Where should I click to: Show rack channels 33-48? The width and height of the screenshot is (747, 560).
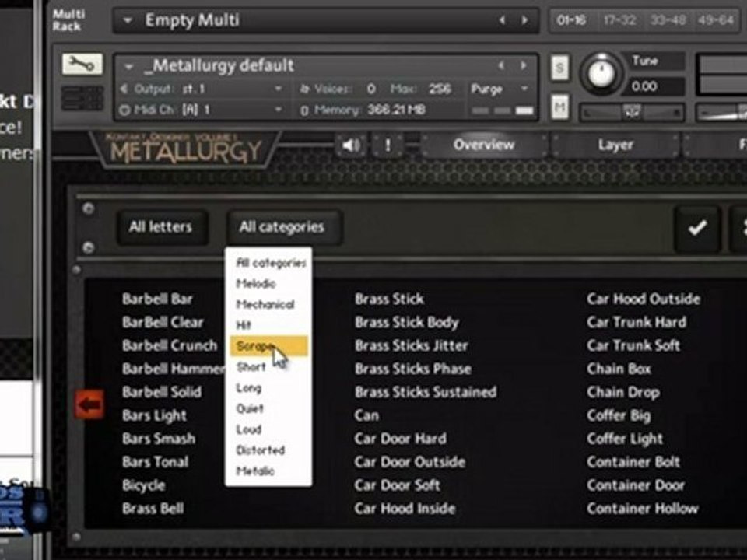point(668,20)
